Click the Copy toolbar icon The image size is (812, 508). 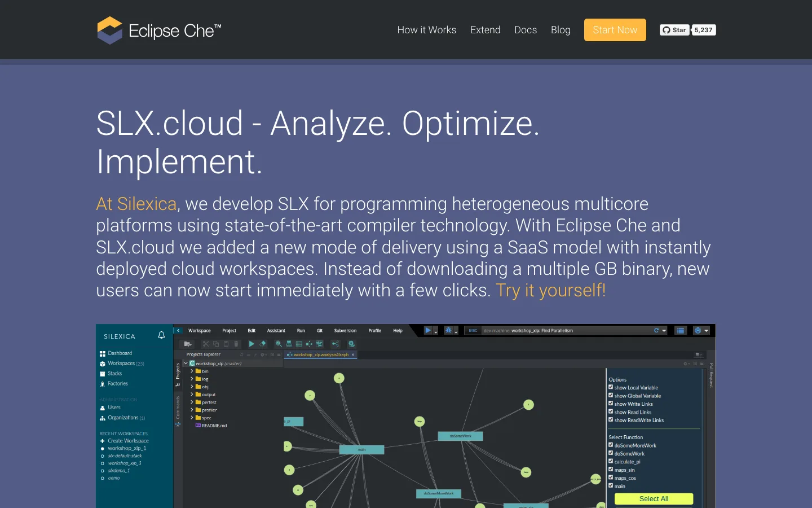point(216,344)
